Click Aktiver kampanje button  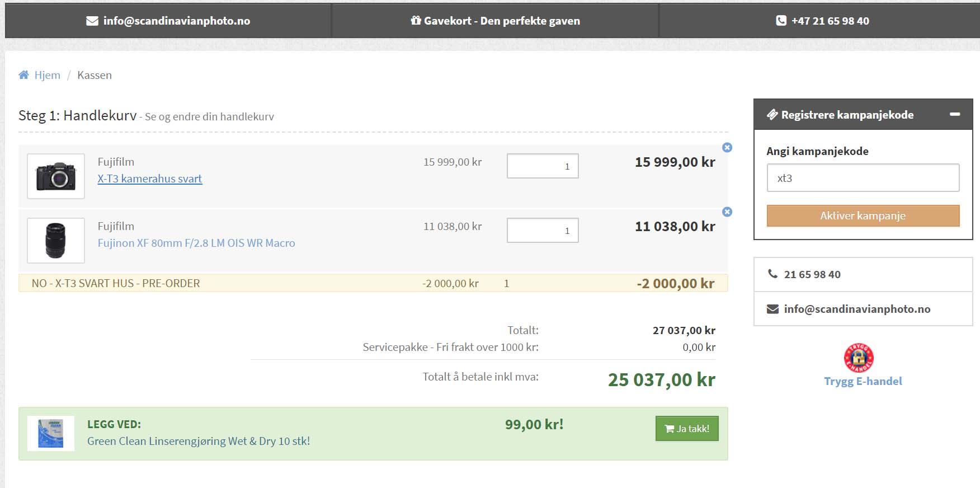click(x=863, y=215)
